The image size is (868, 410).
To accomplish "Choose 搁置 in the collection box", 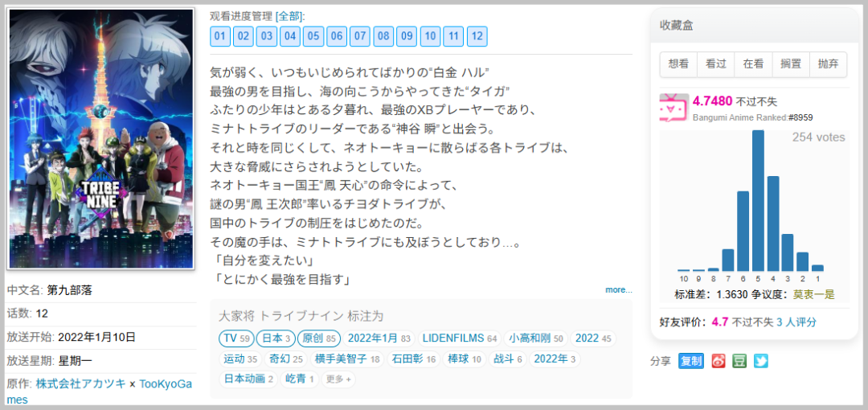I will [791, 64].
